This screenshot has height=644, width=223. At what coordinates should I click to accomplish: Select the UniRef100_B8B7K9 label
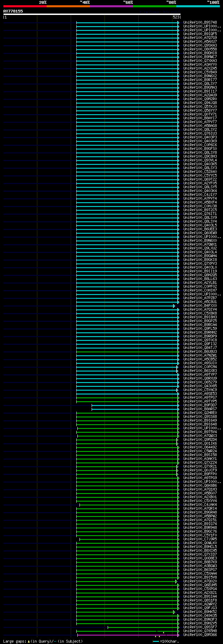[x=200, y=562]
